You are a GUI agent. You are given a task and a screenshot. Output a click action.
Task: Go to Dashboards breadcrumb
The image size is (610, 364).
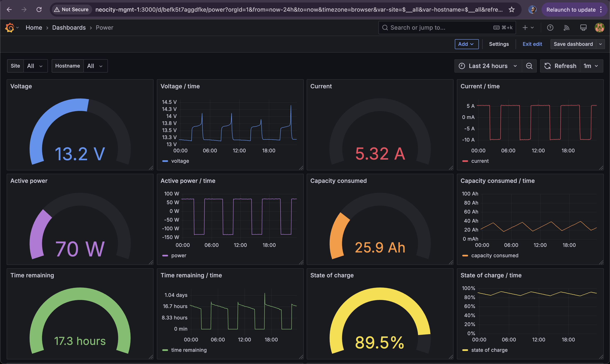69,28
